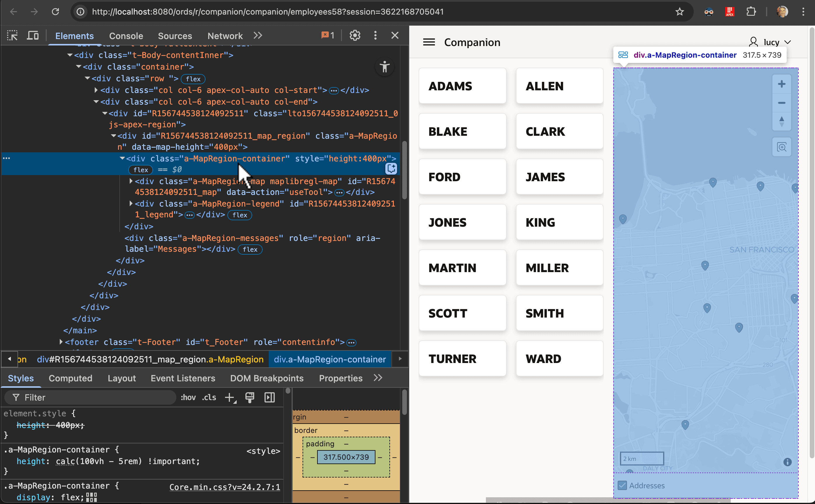Switch to the Sources tab

coord(175,36)
